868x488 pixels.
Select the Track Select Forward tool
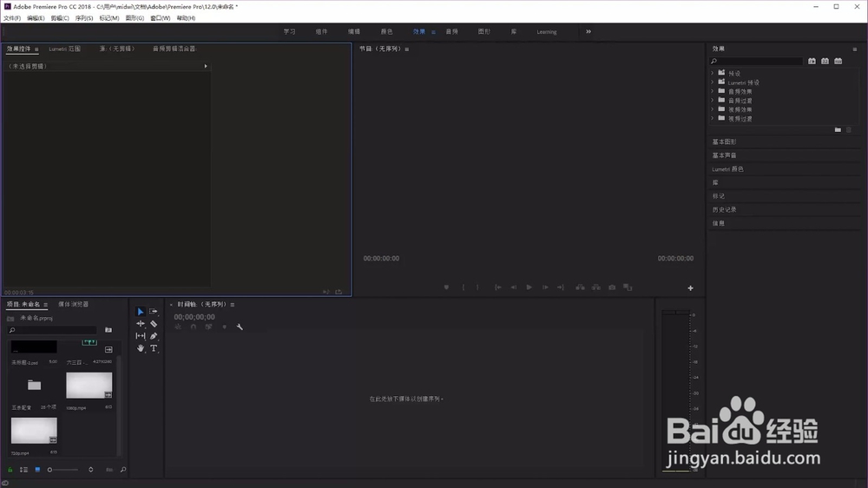154,312
